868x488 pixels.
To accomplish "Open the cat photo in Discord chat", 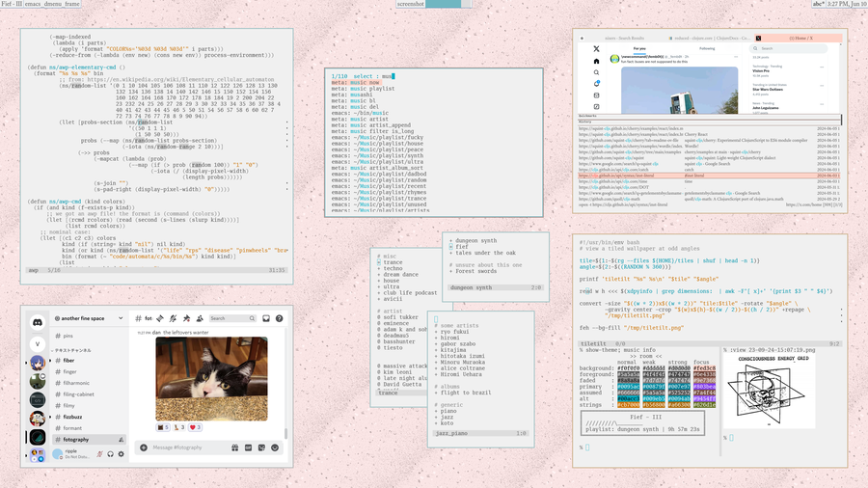I will pos(211,379).
